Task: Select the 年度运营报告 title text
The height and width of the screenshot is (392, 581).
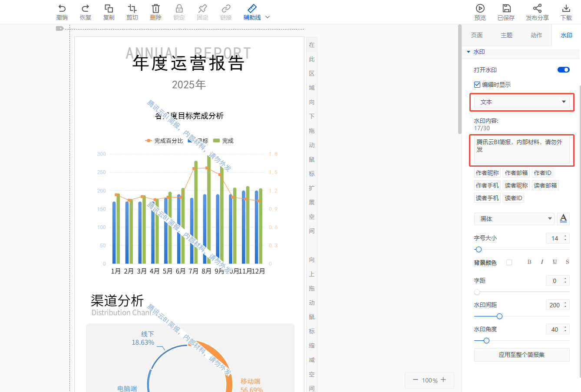Action: point(188,63)
